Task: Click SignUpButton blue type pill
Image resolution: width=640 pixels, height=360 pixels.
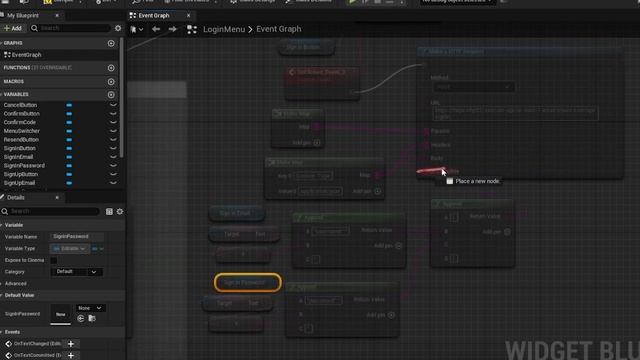Action: click(x=69, y=174)
